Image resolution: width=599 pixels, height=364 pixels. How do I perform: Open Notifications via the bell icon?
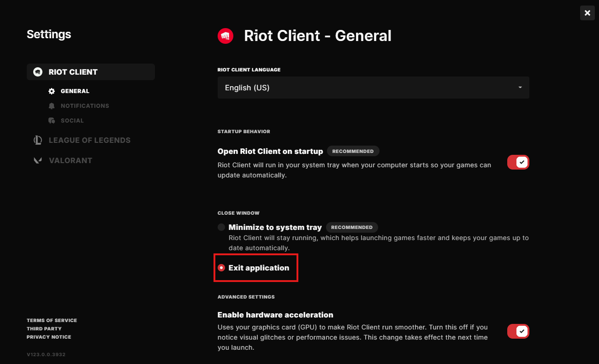pyautogui.click(x=52, y=106)
